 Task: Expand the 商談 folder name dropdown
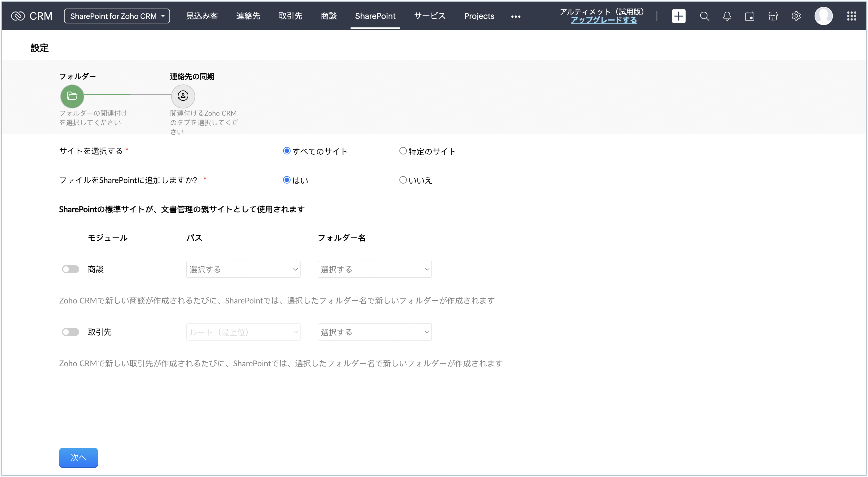pyautogui.click(x=374, y=269)
